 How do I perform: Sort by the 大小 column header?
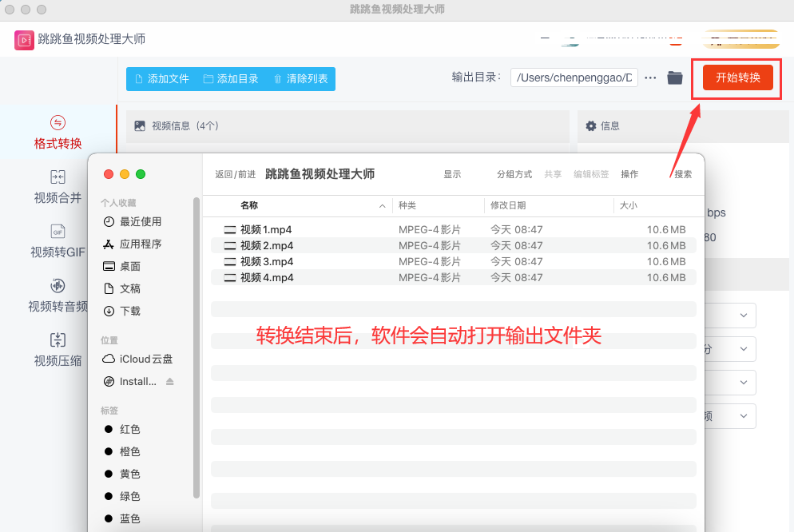point(629,205)
